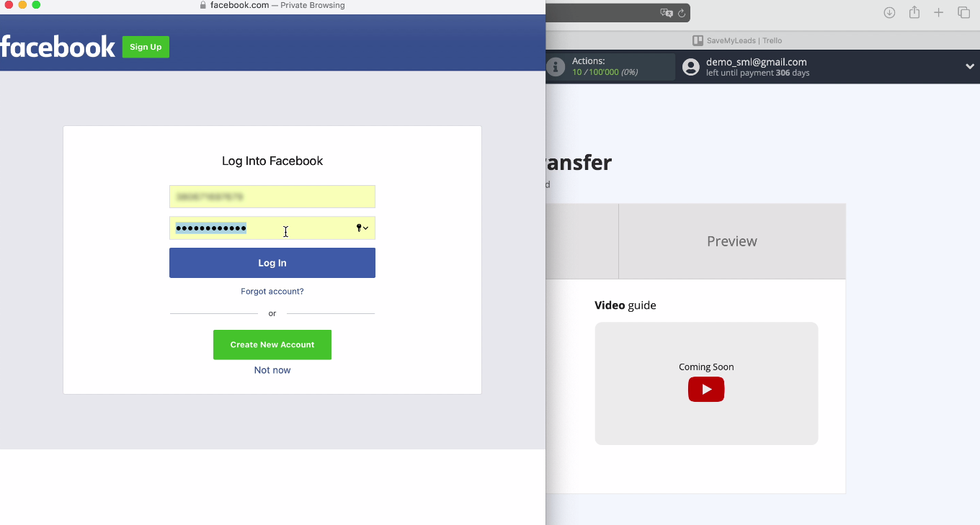This screenshot has height=525, width=980.
Task: Click the Video guide heading
Action: 625,305
